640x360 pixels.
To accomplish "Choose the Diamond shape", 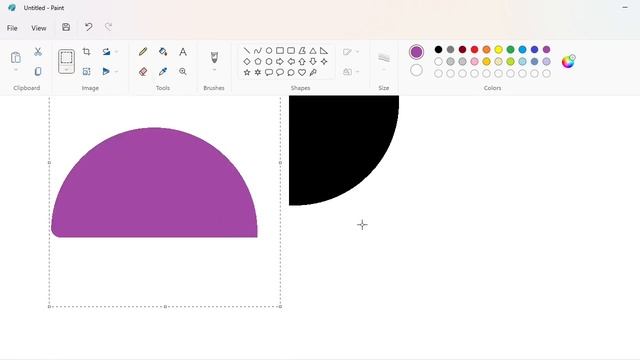I will pos(247,61).
